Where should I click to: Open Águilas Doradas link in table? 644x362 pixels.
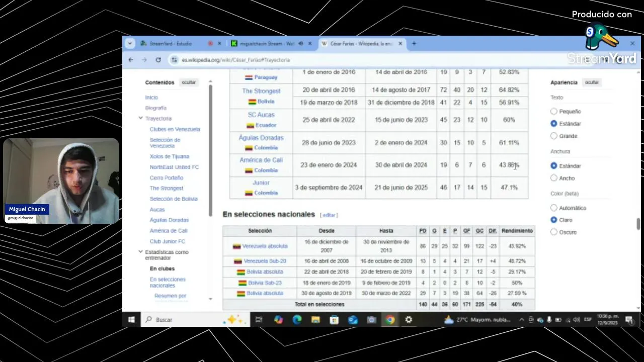261,138
